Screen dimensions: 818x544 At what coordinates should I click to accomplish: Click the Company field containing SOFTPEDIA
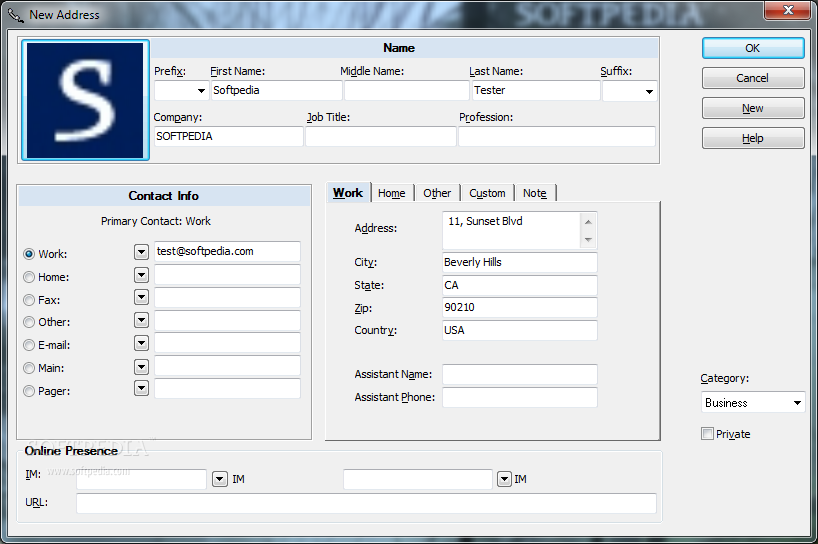click(x=228, y=136)
